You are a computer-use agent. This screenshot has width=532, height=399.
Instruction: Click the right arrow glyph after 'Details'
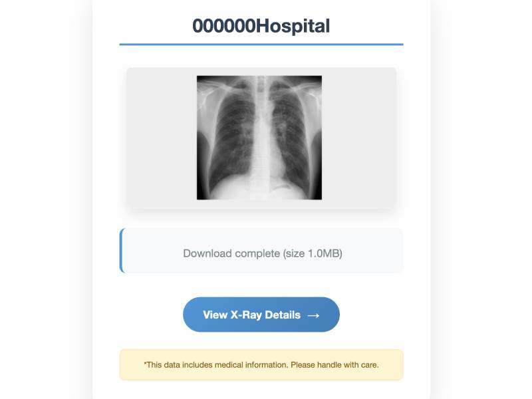coord(313,314)
